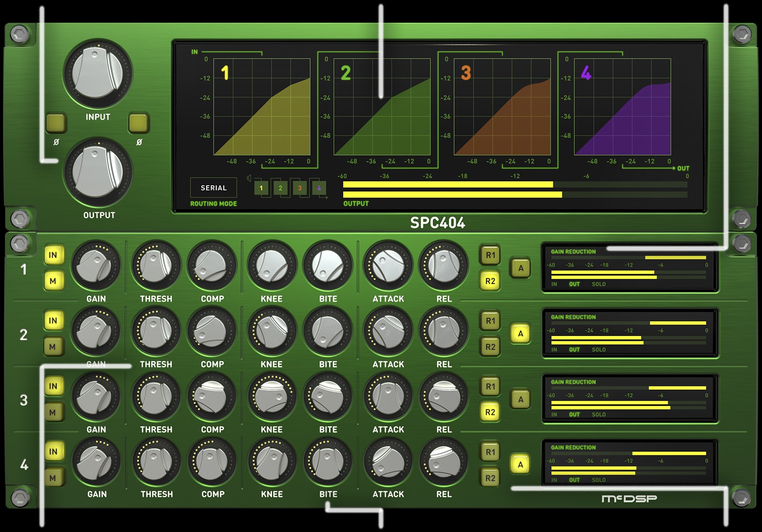Toggle M button on band 2

(x=53, y=347)
